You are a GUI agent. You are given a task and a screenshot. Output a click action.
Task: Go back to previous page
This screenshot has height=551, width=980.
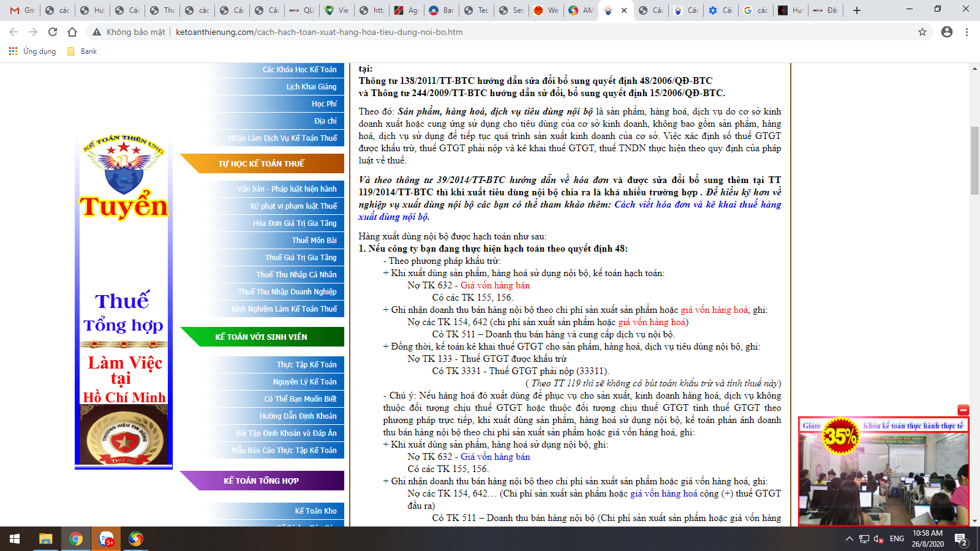click(x=13, y=32)
